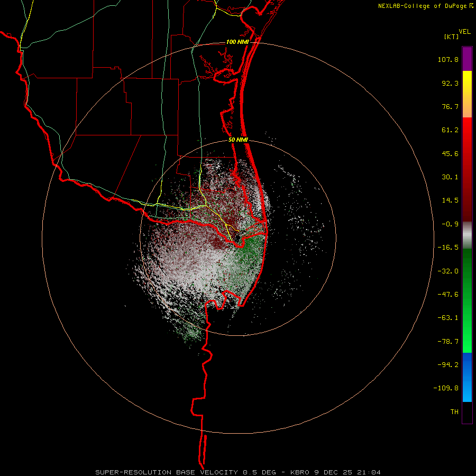Click the [KT] units label
This screenshot has width=476, height=476.
pos(452,36)
